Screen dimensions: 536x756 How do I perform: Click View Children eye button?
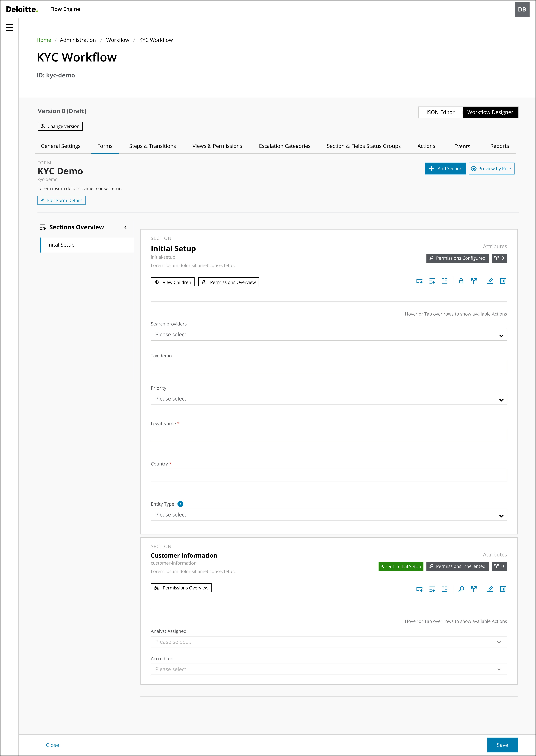[173, 282]
